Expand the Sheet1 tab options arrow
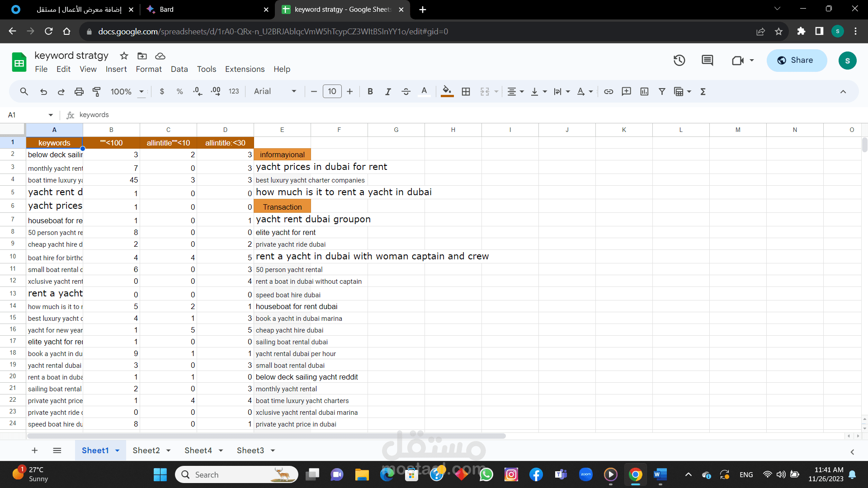868x488 pixels. coord(118,451)
